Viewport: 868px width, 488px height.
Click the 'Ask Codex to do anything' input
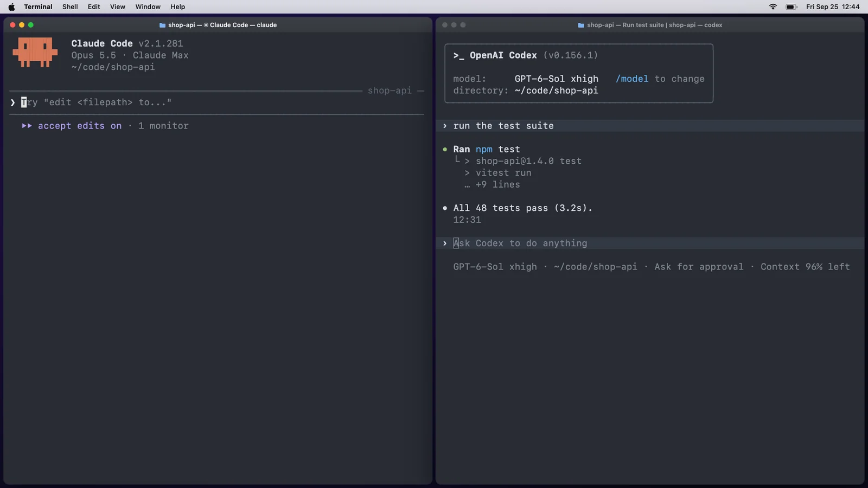point(650,243)
